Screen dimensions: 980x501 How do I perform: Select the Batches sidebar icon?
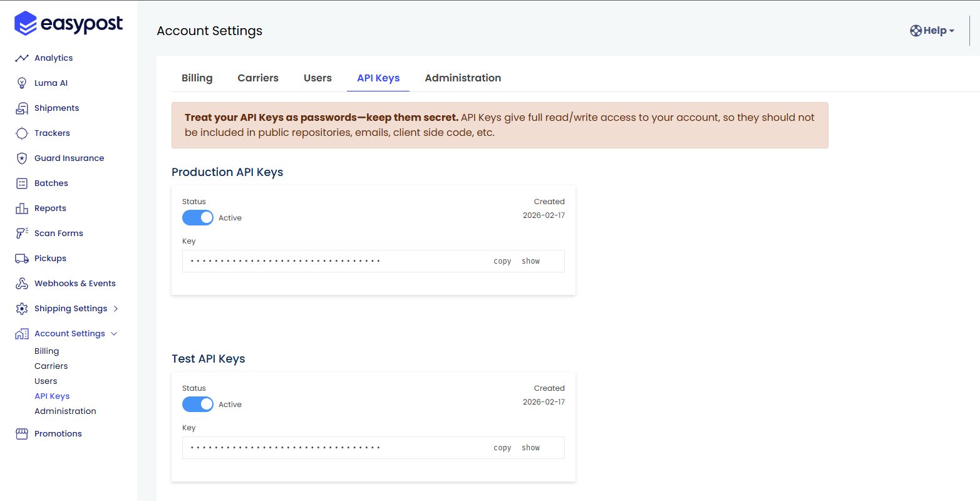pyautogui.click(x=21, y=183)
